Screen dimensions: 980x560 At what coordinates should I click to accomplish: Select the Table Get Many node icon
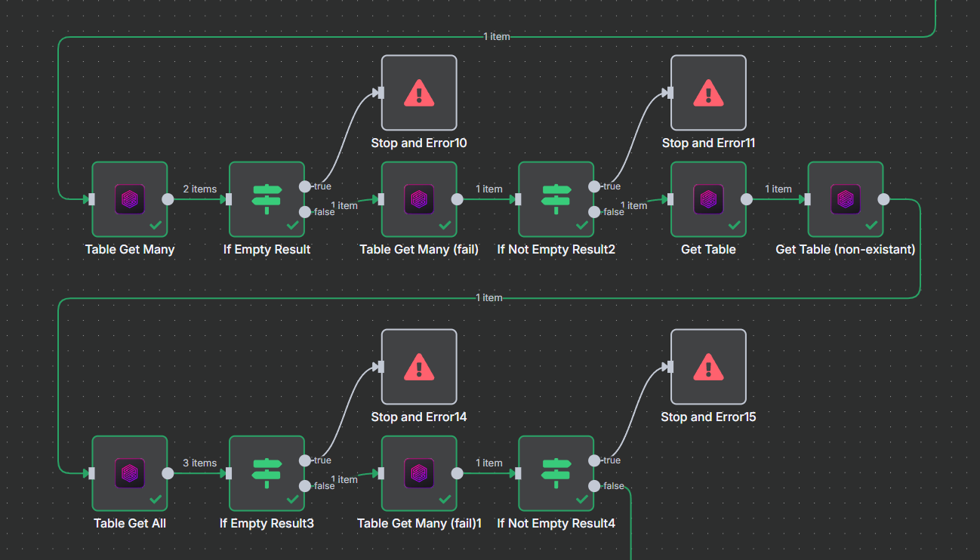point(130,199)
